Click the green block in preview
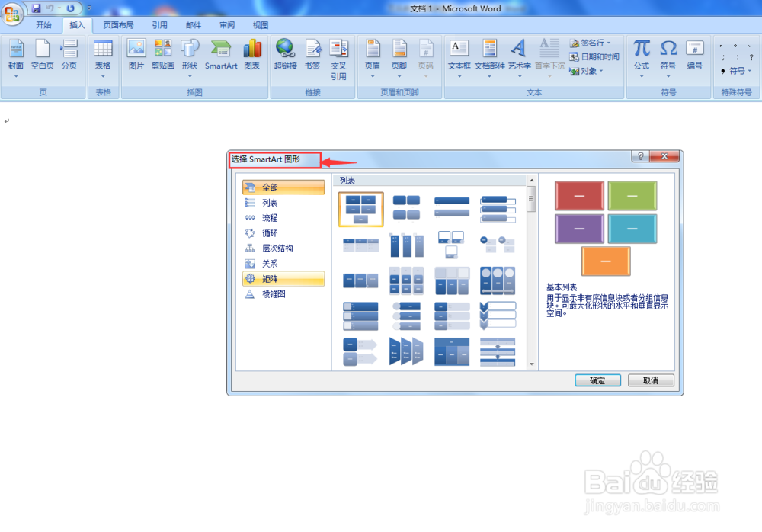 (632, 195)
